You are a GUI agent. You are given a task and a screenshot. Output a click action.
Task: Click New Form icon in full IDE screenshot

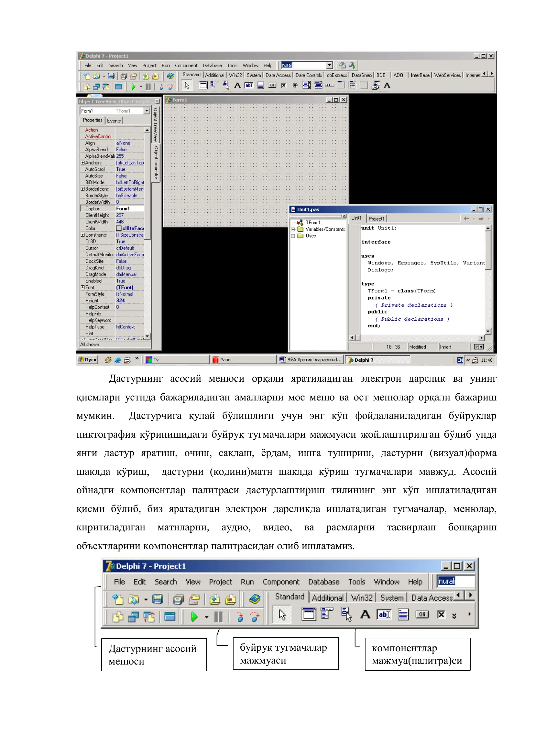118,87
